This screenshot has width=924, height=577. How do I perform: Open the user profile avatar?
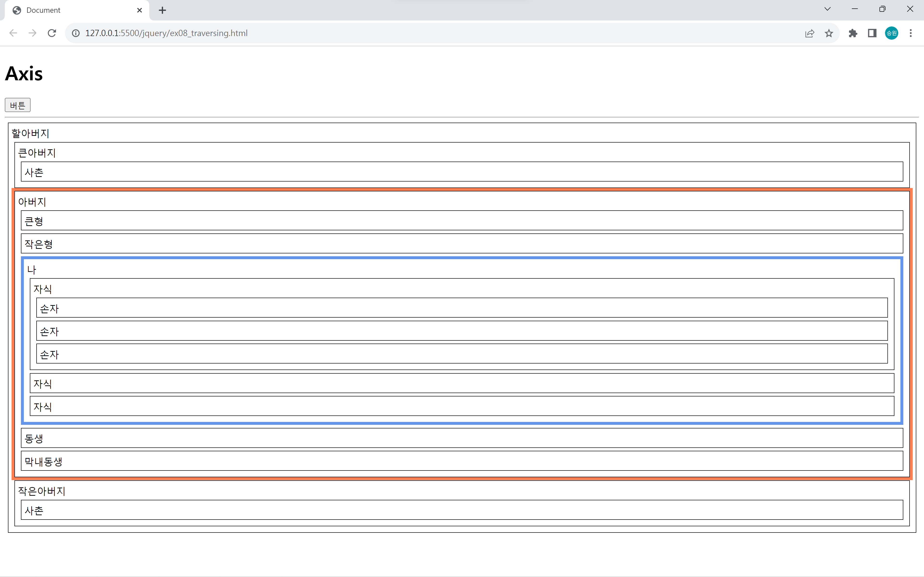891,33
